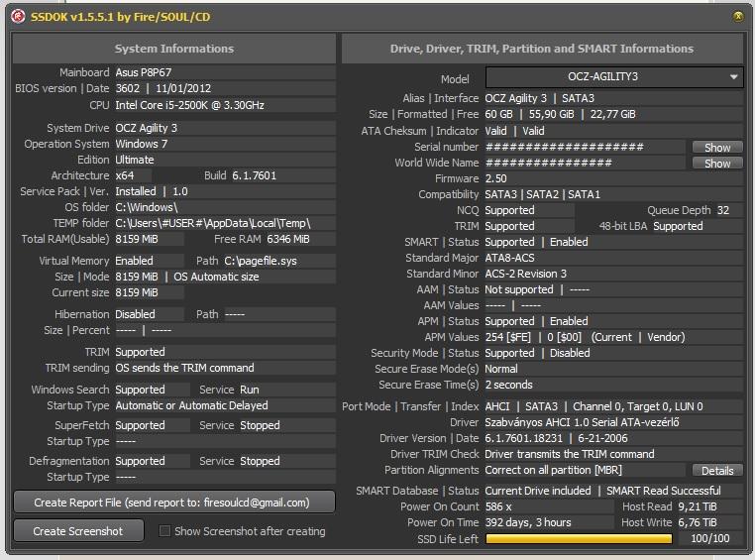Click the Free space value 22,77 GiB
The width and height of the screenshot is (755, 560).
click(613, 115)
